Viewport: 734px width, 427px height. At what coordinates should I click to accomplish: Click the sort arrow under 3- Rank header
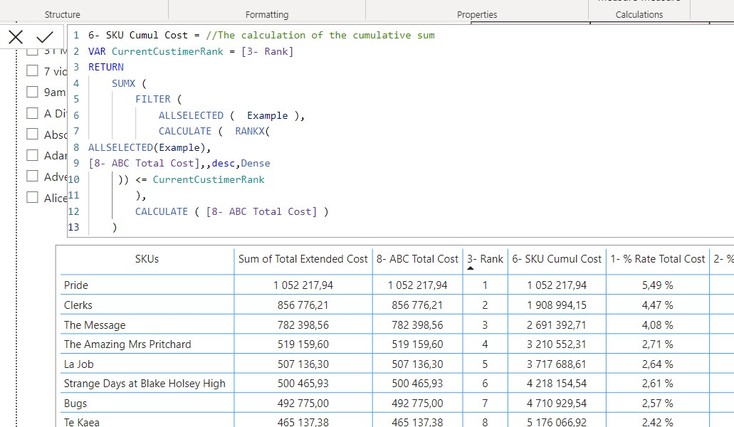tap(470, 268)
